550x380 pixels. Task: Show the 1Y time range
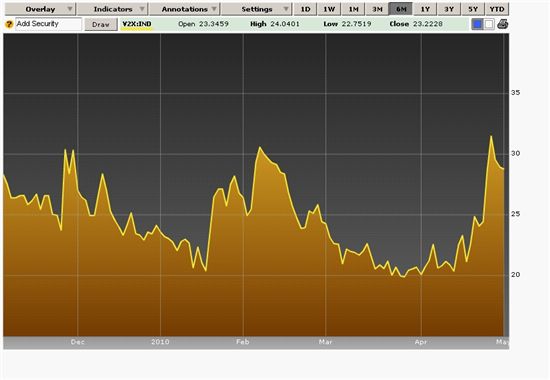click(x=425, y=9)
